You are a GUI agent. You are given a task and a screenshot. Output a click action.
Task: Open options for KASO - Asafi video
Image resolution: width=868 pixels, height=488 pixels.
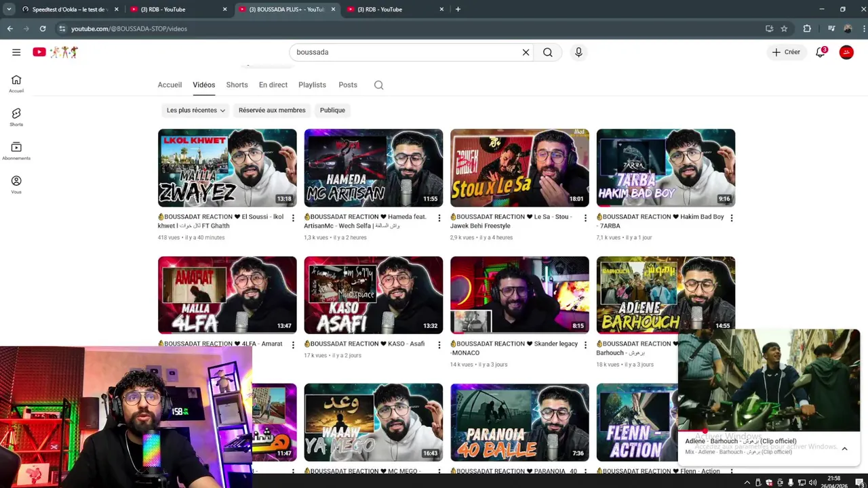[x=439, y=344]
